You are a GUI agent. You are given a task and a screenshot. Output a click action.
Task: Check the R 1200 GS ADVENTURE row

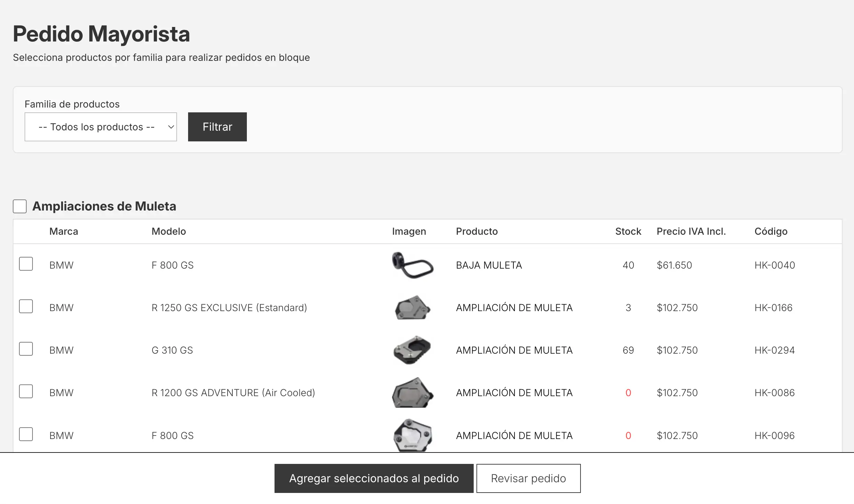pos(26,391)
